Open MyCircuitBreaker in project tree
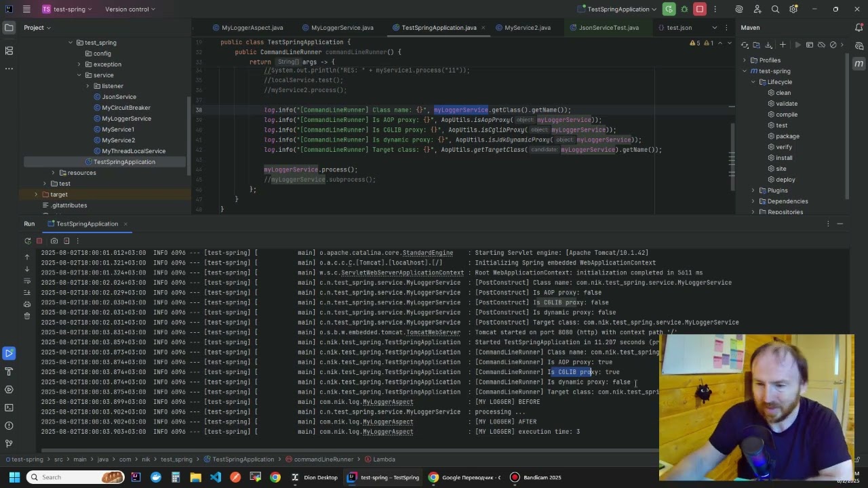 tap(126, 108)
